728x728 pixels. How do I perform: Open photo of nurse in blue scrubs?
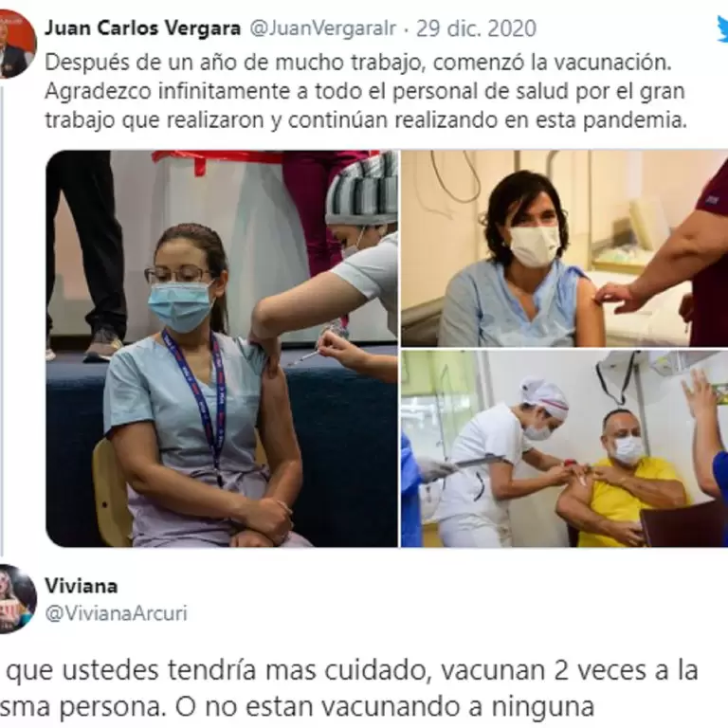[222, 348]
